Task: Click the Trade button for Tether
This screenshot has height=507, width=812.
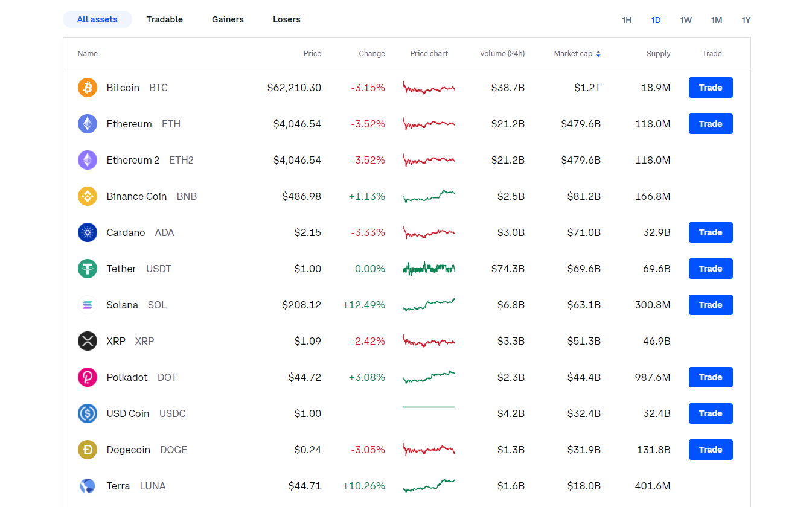Action: [x=711, y=269]
